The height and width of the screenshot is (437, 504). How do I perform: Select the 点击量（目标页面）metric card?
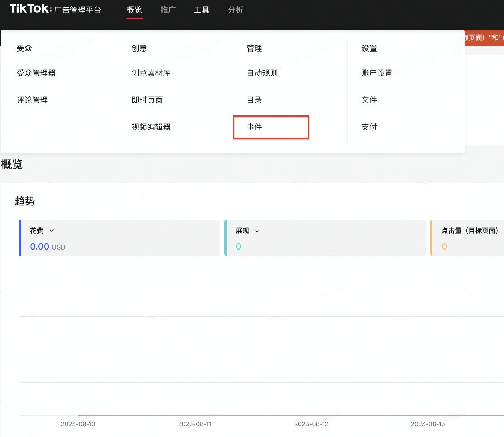468,238
